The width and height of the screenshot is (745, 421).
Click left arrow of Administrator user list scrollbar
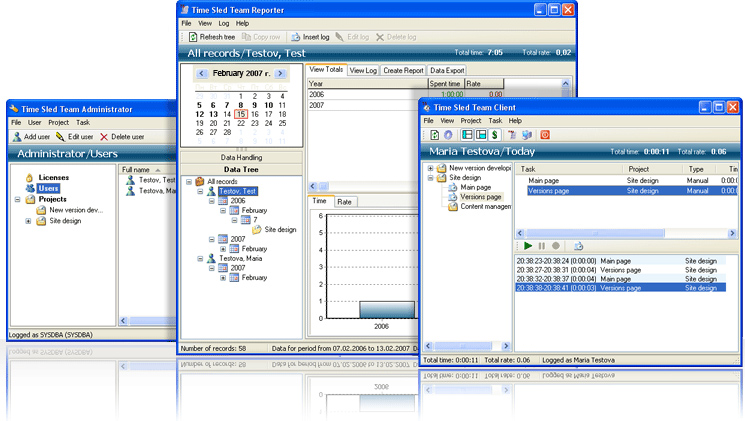(x=124, y=321)
